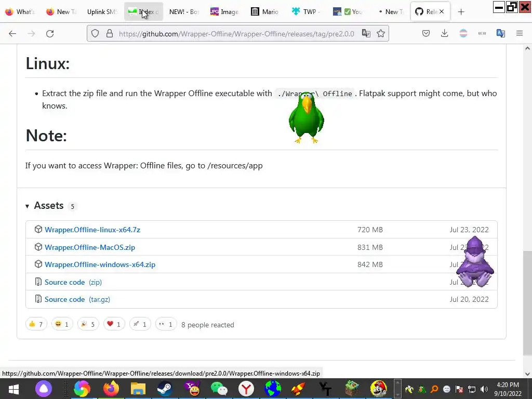This screenshot has width=532, height=399.
Task: Click the GitHub URL address bar
Action: click(236, 34)
